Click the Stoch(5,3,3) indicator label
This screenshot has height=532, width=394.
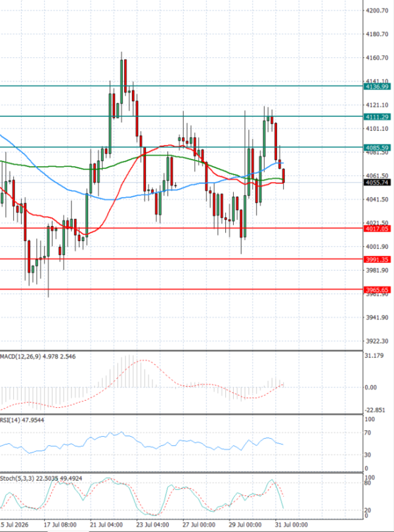[x=12, y=478]
